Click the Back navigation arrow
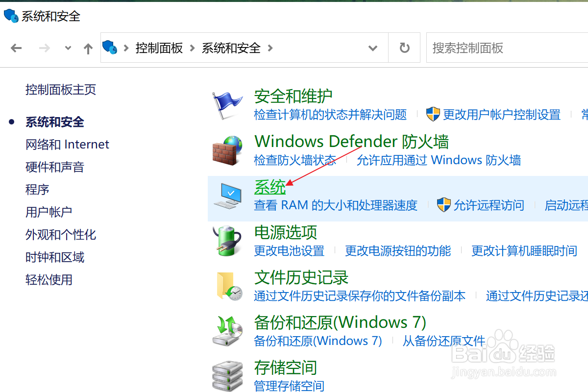The width and height of the screenshot is (588, 392). click(x=16, y=48)
